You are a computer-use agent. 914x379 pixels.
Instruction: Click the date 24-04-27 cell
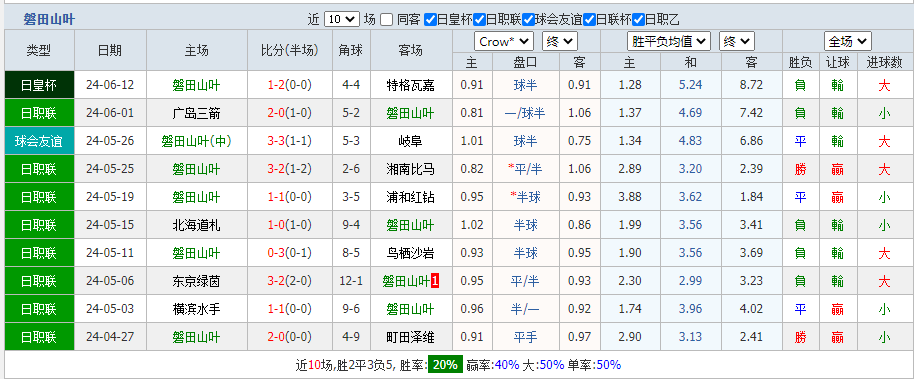[x=110, y=338]
